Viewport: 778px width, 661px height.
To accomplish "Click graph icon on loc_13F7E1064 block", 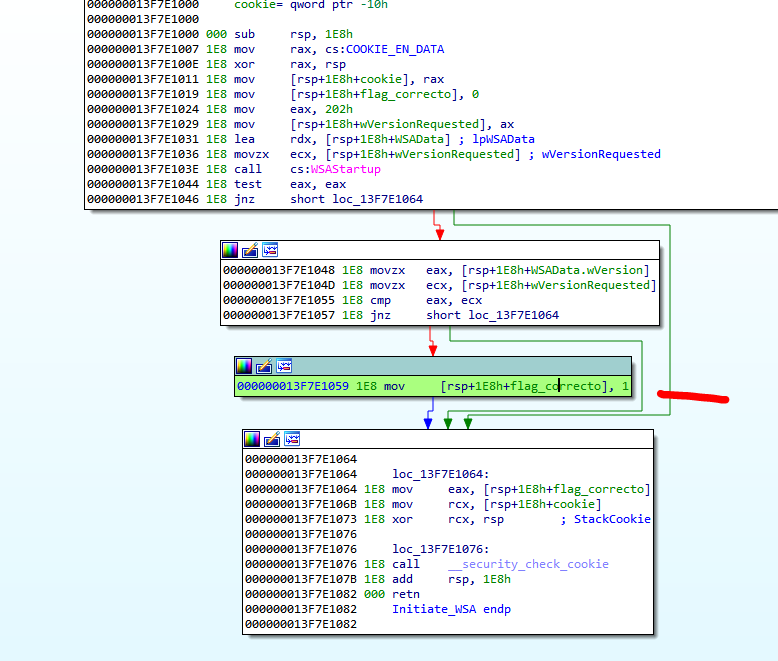I will click(291, 439).
